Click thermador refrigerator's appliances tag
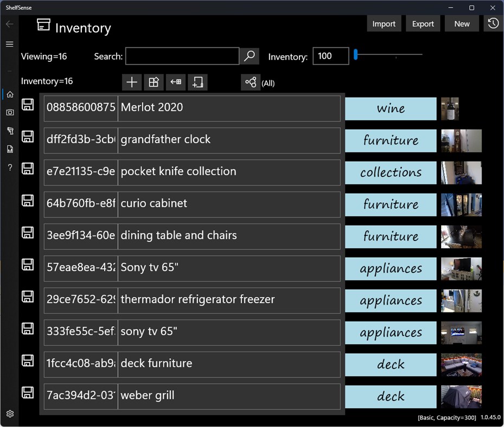504x427 pixels. point(391,301)
